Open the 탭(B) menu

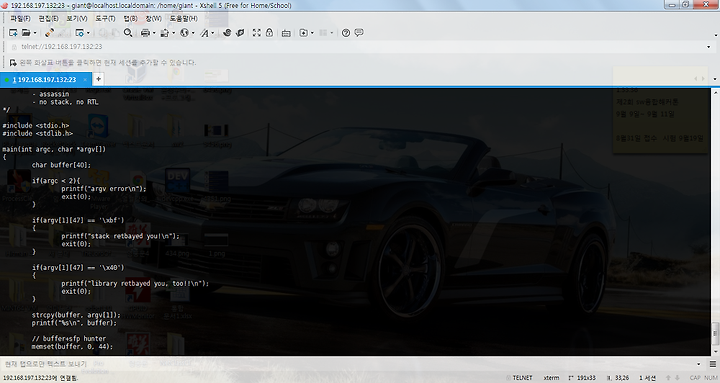pos(130,18)
